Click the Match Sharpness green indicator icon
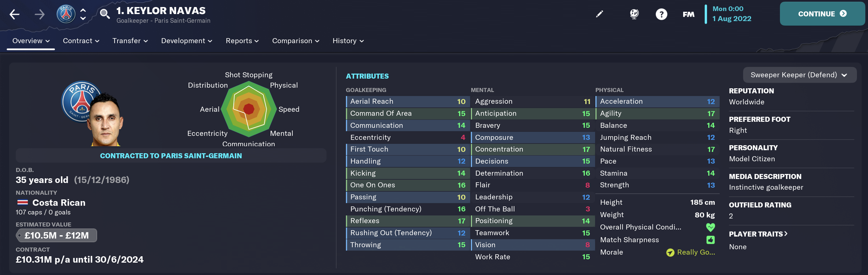This screenshot has height=275, width=868. [710, 240]
